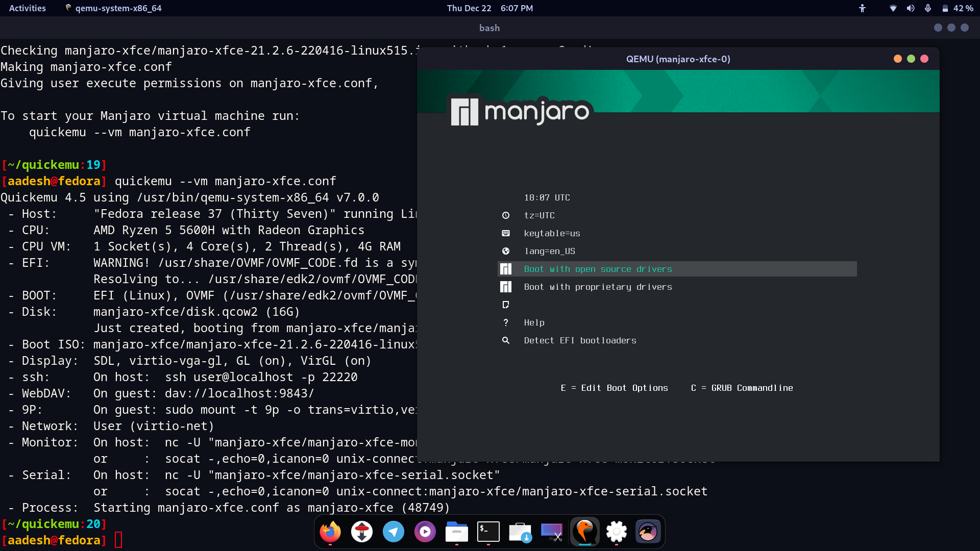Select Boot with open source drivers
Viewport: 980px width, 551px height.
tap(598, 269)
